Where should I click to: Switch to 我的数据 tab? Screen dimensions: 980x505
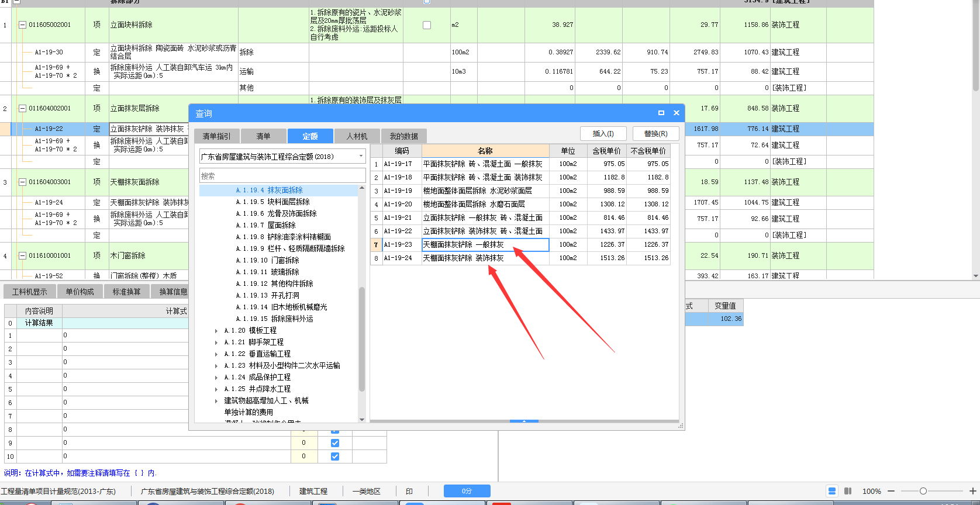point(403,136)
